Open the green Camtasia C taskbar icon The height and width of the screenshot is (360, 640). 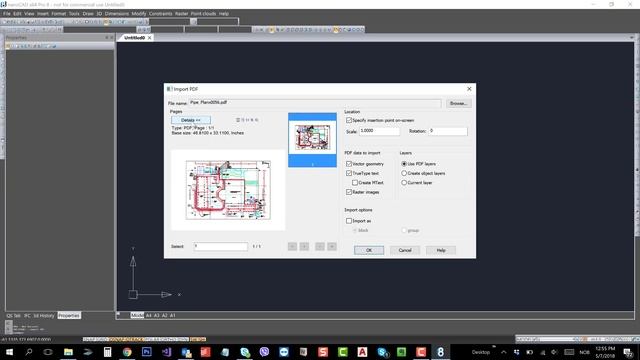tap(342, 352)
